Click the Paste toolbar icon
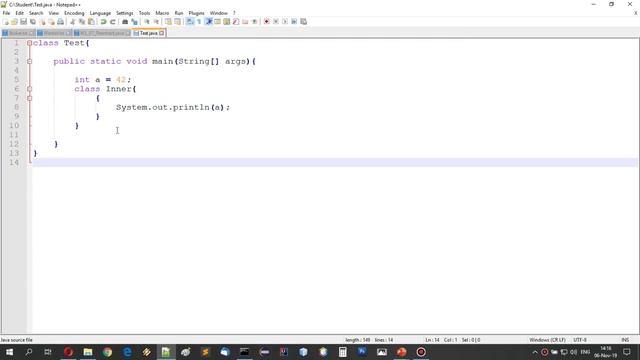 (x=91, y=22)
